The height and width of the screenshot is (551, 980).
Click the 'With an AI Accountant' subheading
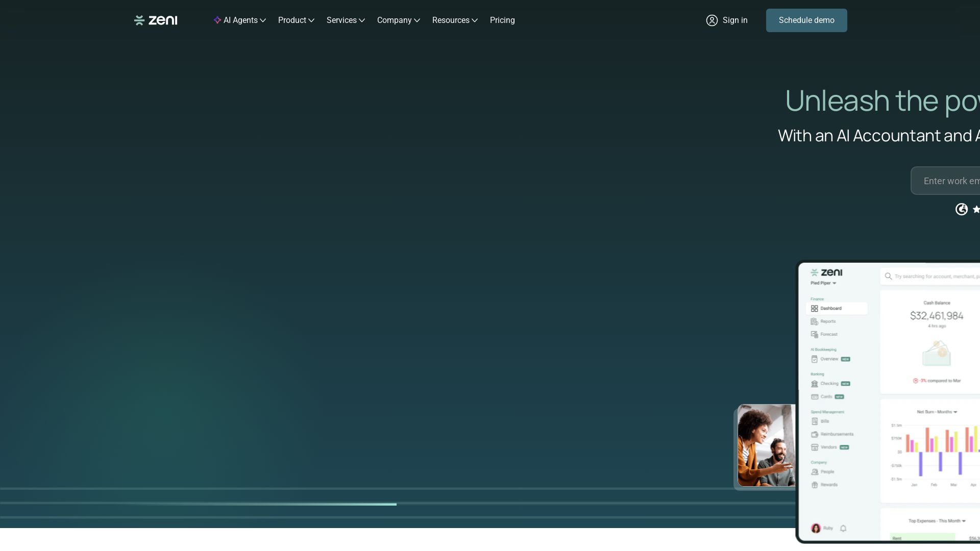859,136
